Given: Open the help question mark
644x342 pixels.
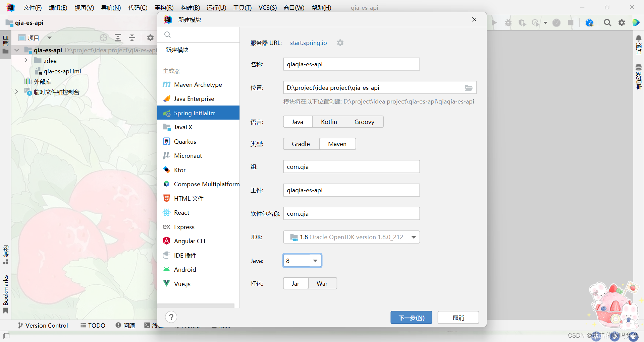Looking at the screenshot, I should (x=171, y=317).
